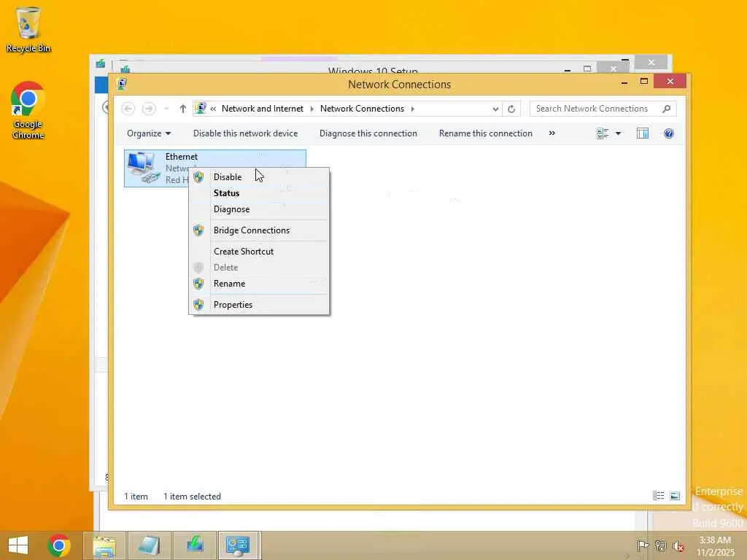This screenshot has height=560, width=747.
Task: Switch to details view in status bar
Action: click(659, 496)
